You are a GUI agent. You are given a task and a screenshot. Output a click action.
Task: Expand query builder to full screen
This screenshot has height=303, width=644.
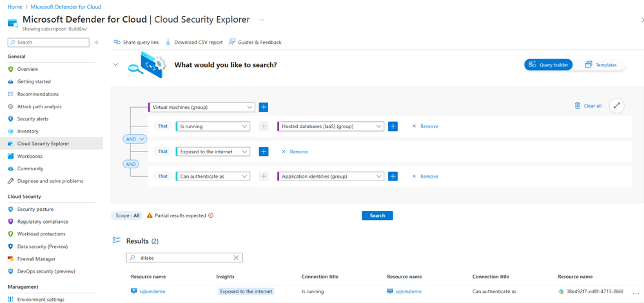click(616, 106)
